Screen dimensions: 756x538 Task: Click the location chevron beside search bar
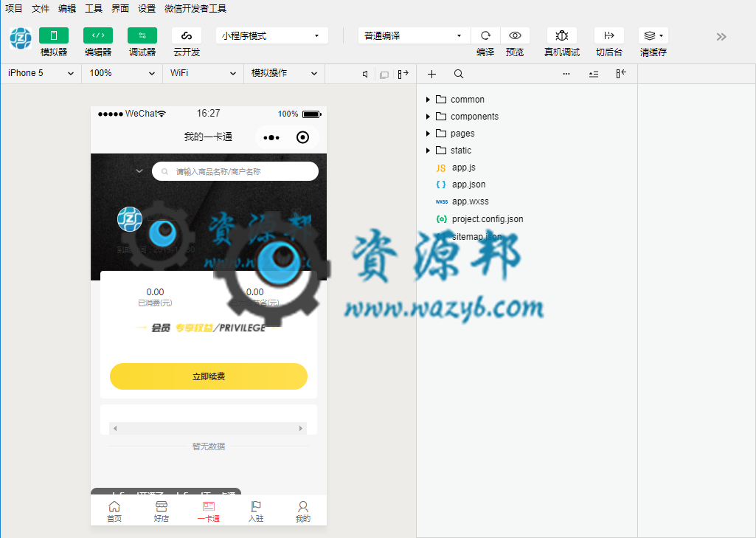139,170
